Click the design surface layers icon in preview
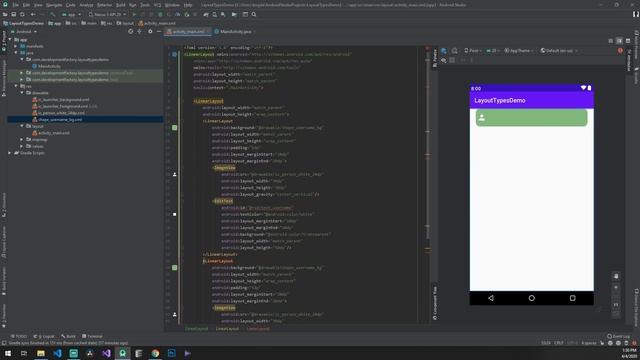This screenshot has width=640, height=360. tap(444, 51)
